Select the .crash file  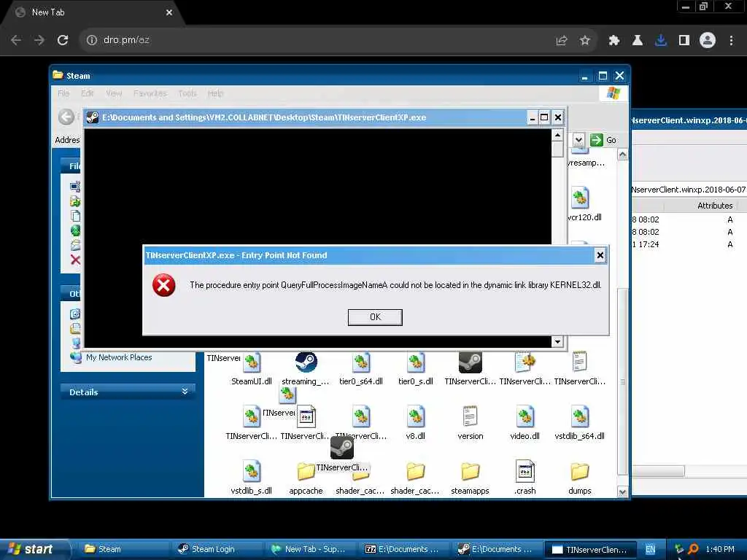point(525,478)
